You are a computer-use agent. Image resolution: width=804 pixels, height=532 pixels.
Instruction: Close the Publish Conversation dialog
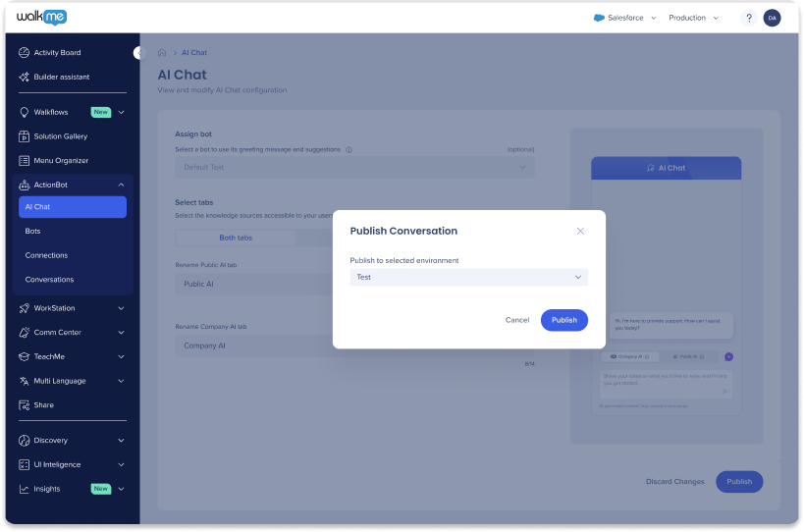pyautogui.click(x=580, y=231)
